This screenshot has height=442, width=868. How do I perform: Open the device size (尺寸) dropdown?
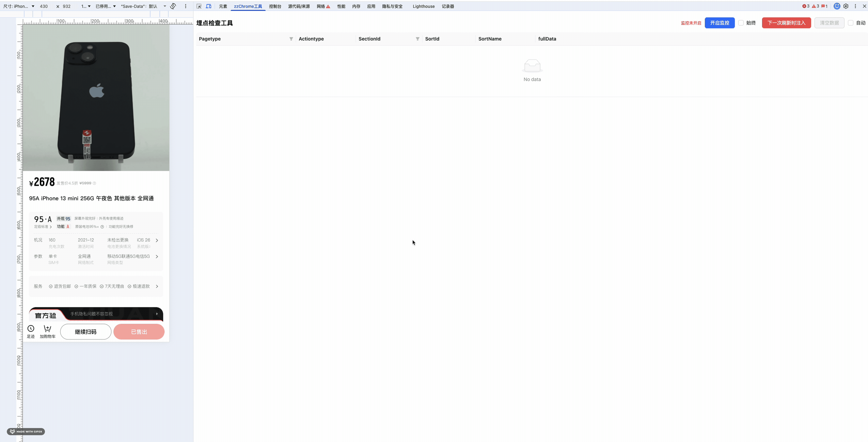click(x=19, y=6)
